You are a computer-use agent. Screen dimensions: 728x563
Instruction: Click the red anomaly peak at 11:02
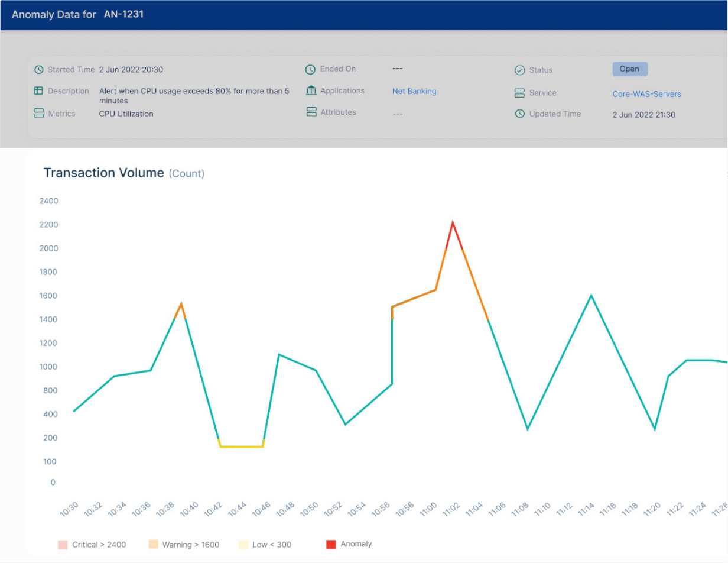[x=453, y=224]
